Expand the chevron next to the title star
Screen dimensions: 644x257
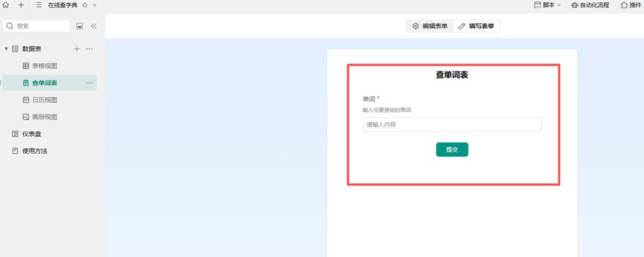pyautogui.click(x=95, y=5)
